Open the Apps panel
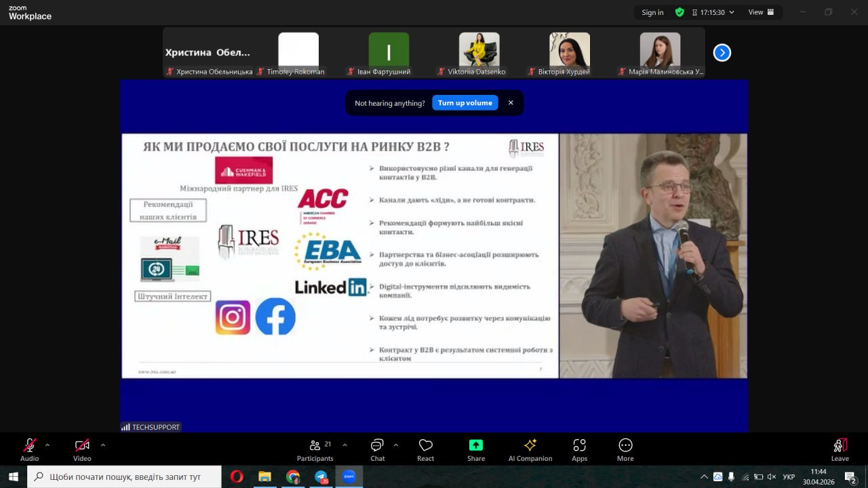Viewport: 868px width, 488px height. click(579, 449)
